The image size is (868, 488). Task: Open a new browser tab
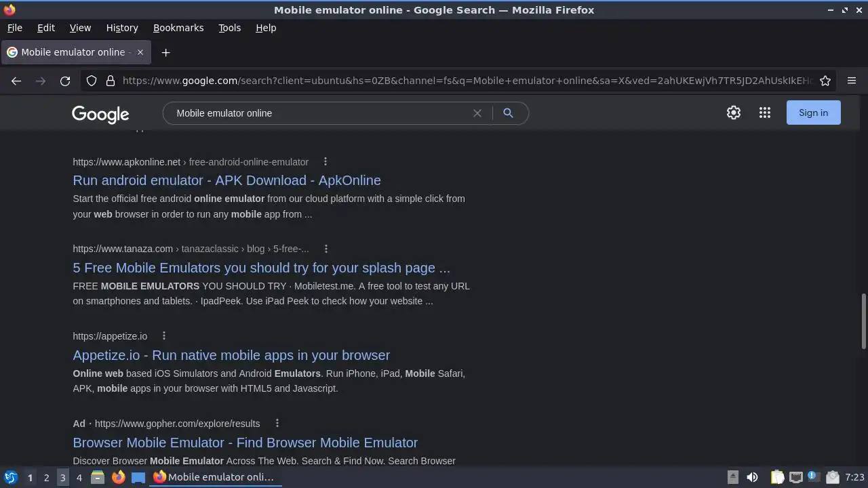click(165, 52)
